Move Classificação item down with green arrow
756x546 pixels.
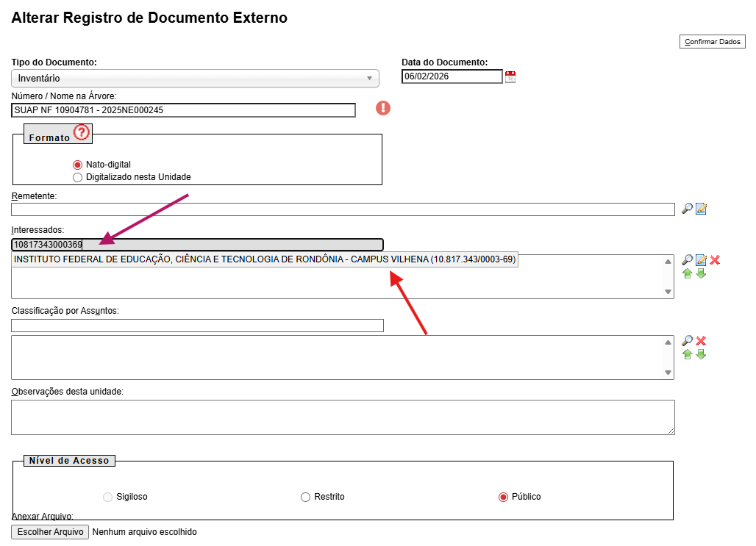(x=701, y=354)
